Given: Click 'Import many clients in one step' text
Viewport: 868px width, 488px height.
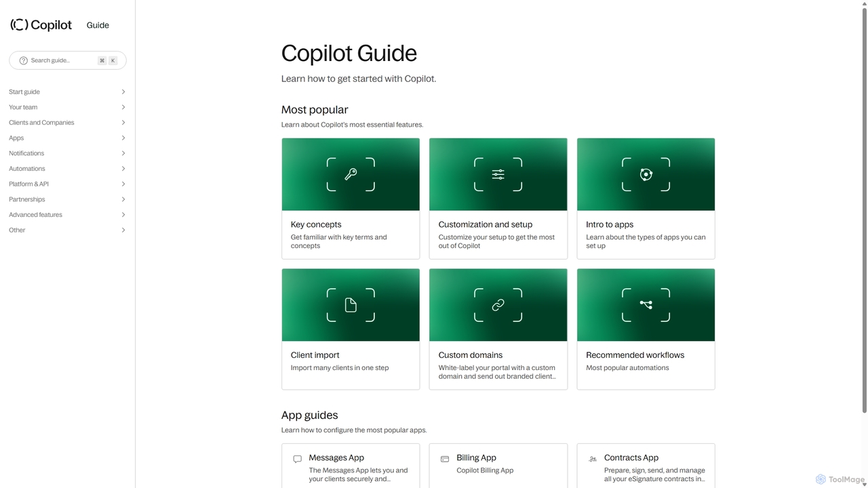Looking at the screenshot, I should (340, 368).
